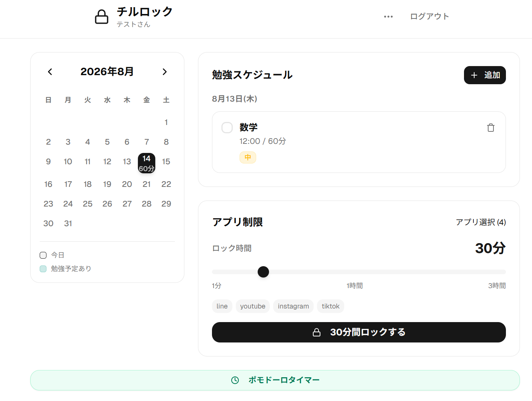Click the 30分 lock time value
532x401 pixels.
pos(490,248)
